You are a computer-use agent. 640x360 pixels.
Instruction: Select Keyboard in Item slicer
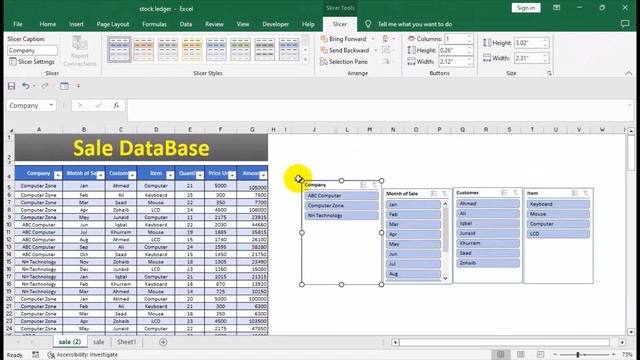point(558,204)
